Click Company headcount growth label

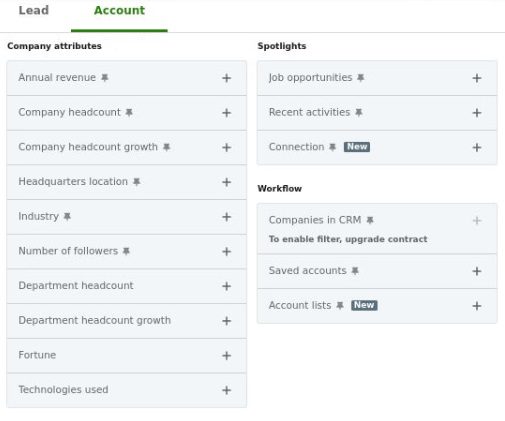[x=88, y=147]
